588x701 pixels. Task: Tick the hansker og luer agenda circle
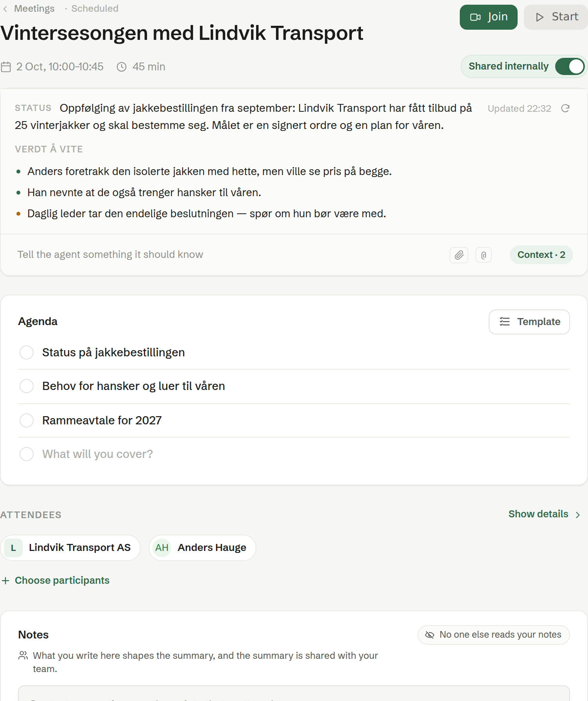(27, 386)
